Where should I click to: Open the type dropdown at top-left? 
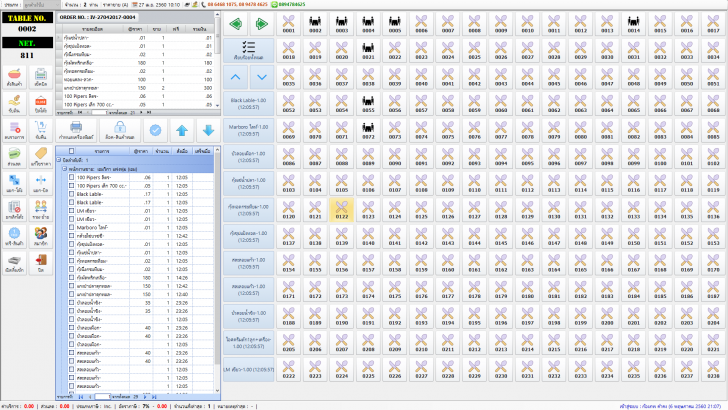tap(41, 4)
